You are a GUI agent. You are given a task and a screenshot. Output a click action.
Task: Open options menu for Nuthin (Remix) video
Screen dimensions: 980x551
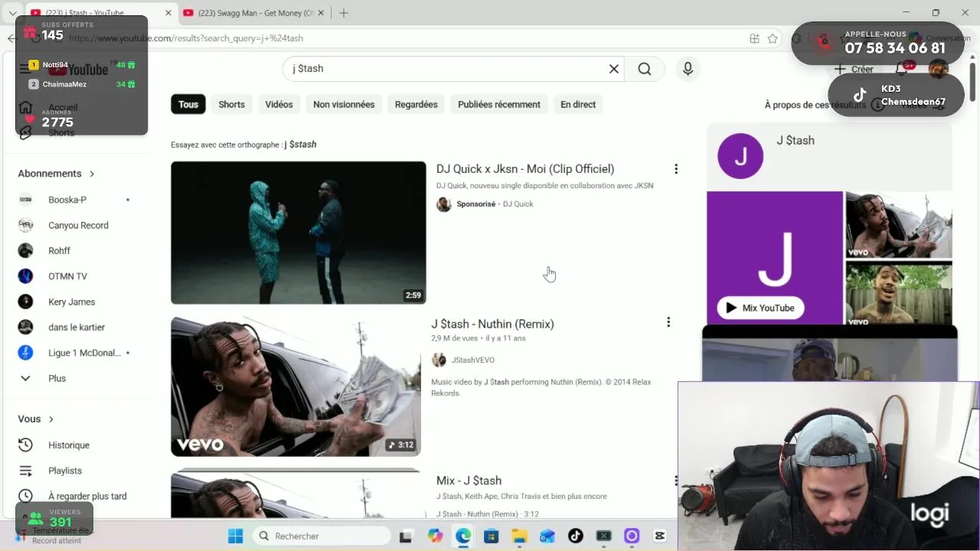point(668,322)
